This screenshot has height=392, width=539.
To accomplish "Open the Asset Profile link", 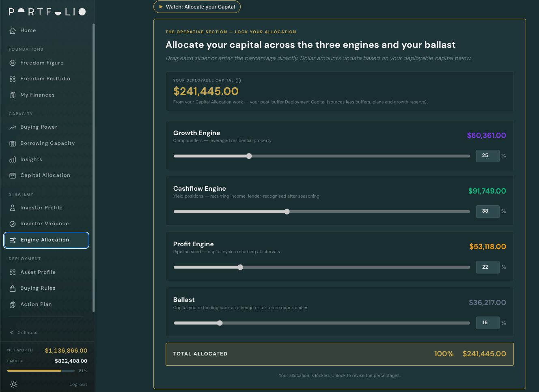I will 46,272.
